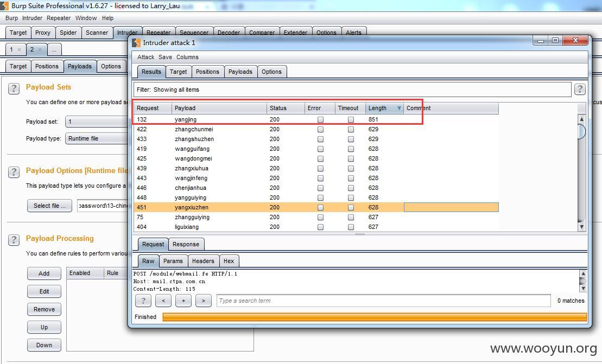This screenshot has height=364, width=602.
Task: Open Payload Processing help icon
Action: click(14, 240)
